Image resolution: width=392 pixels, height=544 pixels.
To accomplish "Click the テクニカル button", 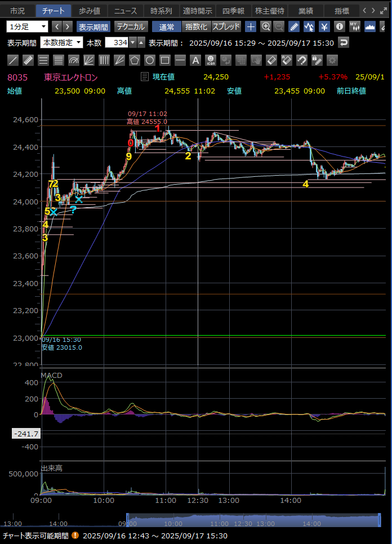I will 131,26.
